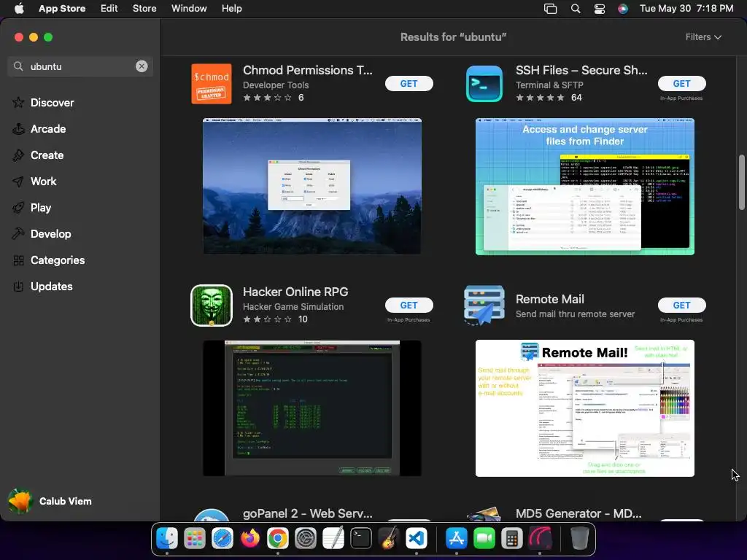Click the 'Developer Tools' subtitle text
The width and height of the screenshot is (747, 560).
coord(276,85)
